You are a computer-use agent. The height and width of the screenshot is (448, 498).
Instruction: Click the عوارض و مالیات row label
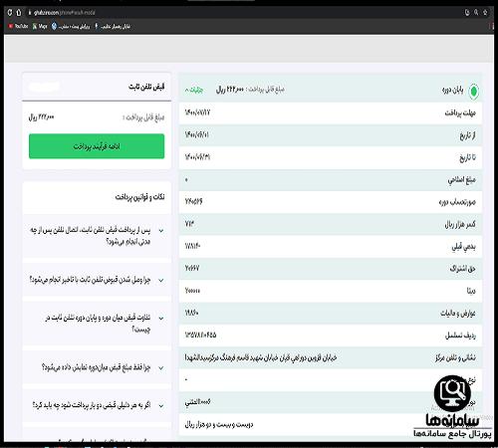coord(458,314)
